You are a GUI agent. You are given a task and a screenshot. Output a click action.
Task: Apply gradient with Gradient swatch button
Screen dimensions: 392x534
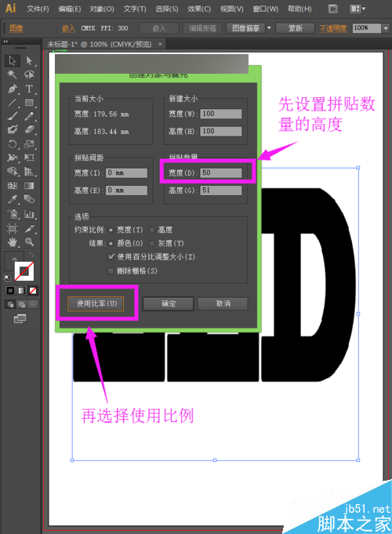pos(21,290)
